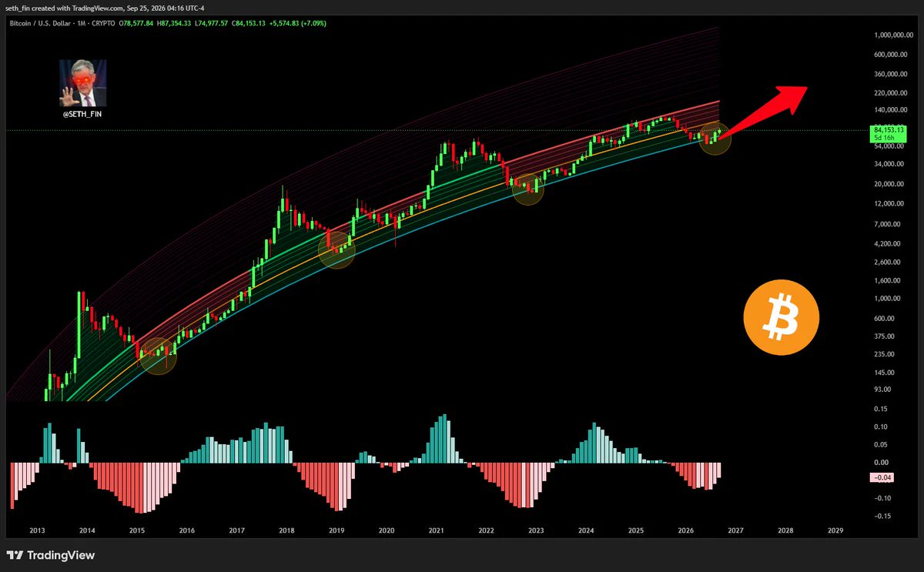
Task: Click the -0.15 indicator axis label
Action: click(883, 517)
